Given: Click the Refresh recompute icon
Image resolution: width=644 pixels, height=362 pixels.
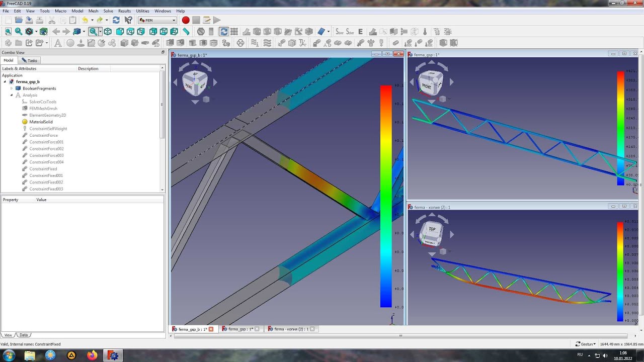Looking at the screenshot, I should (116, 20).
